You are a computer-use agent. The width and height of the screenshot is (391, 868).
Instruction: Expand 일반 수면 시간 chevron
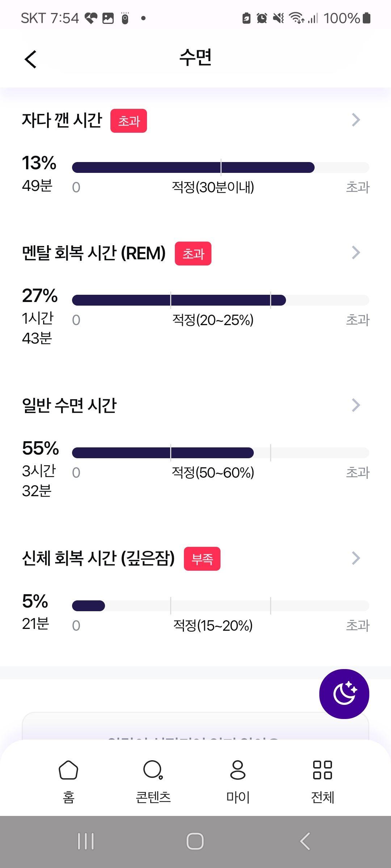(x=356, y=405)
